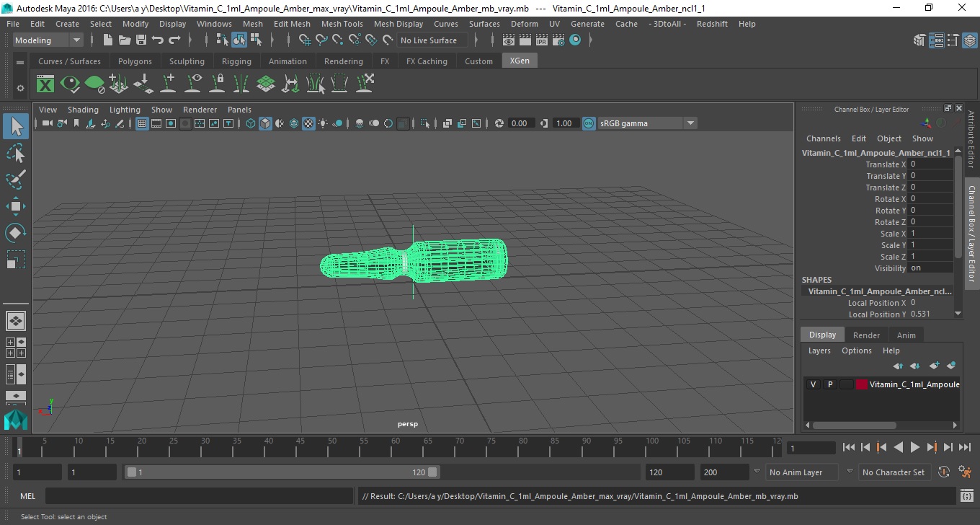Toggle color management ON button

tap(589, 123)
